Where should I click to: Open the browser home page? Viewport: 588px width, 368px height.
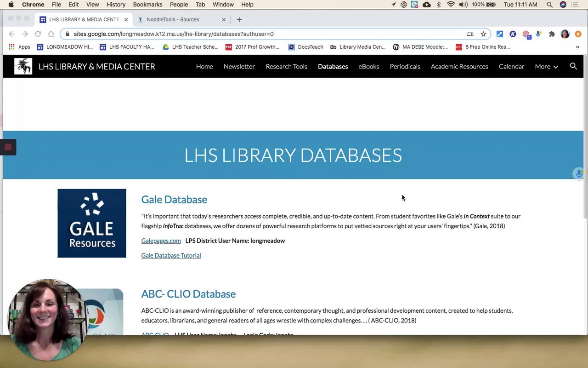pyautogui.click(x=51, y=34)
